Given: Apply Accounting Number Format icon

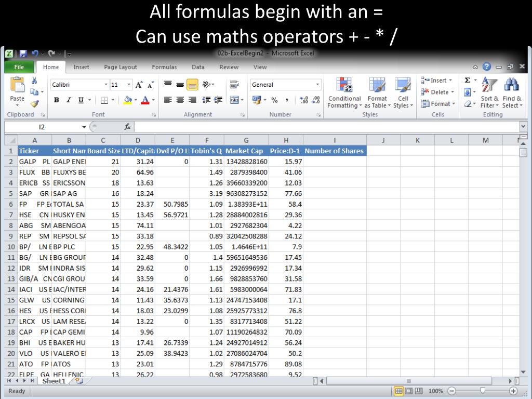Looking at the screenshot, I should (257, 100).
